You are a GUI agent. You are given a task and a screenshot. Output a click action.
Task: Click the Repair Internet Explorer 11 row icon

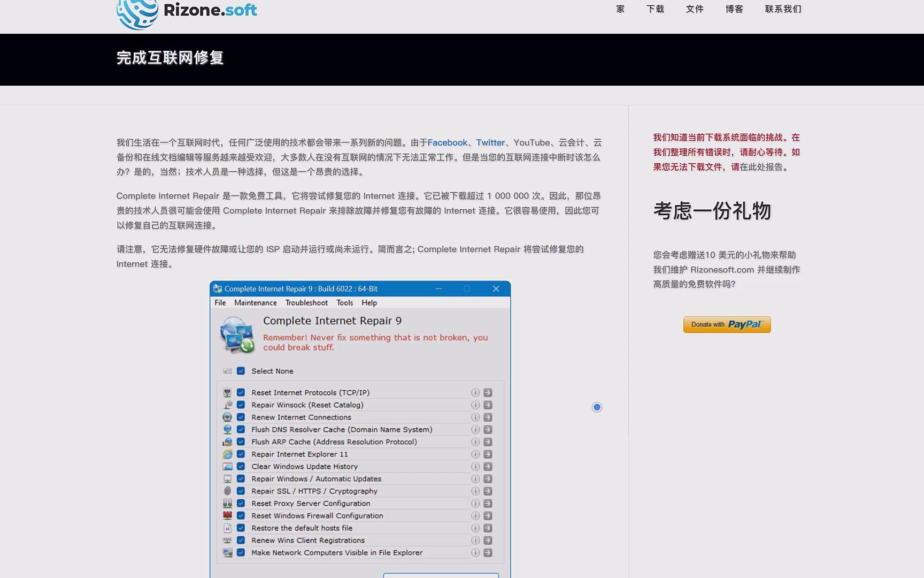pyautogui.click(x=227, y=454)
